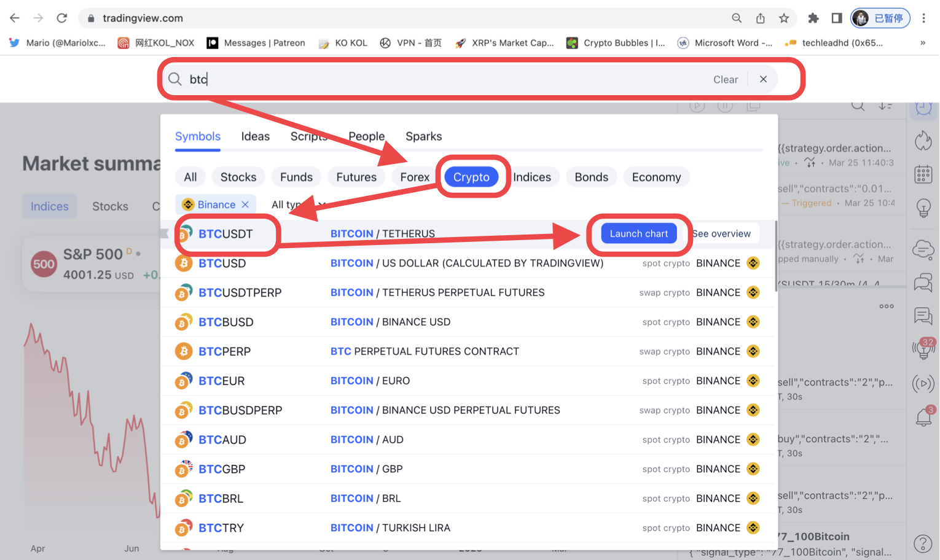Screen dimensions: 940x560
Task: Open Chrome extensions puzzle icon
Action: tap(813, 18)
